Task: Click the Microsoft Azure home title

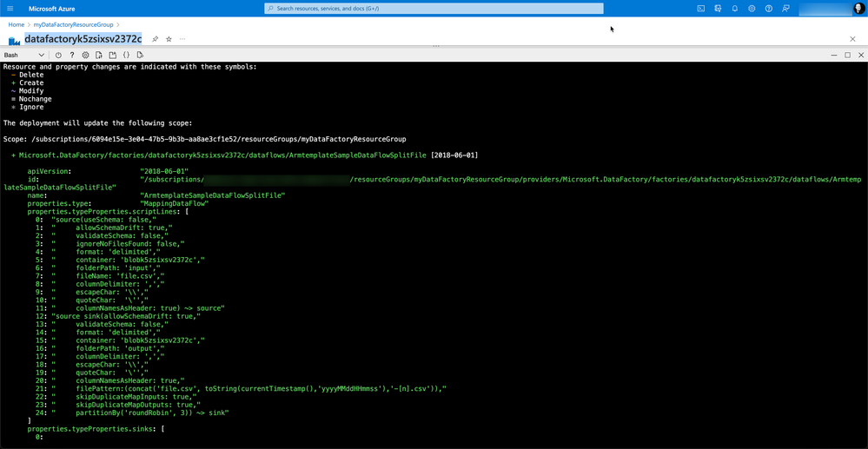Action: tap(52, 9)
